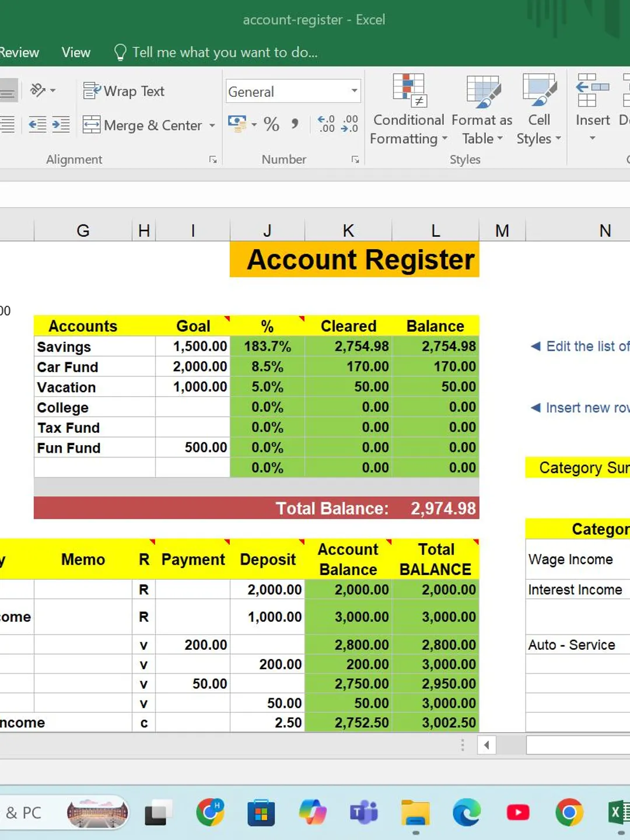Screen dimensions: 630x840
Task: Toggle Wrap Text for the selected cells
Action: tap(124, 91)
